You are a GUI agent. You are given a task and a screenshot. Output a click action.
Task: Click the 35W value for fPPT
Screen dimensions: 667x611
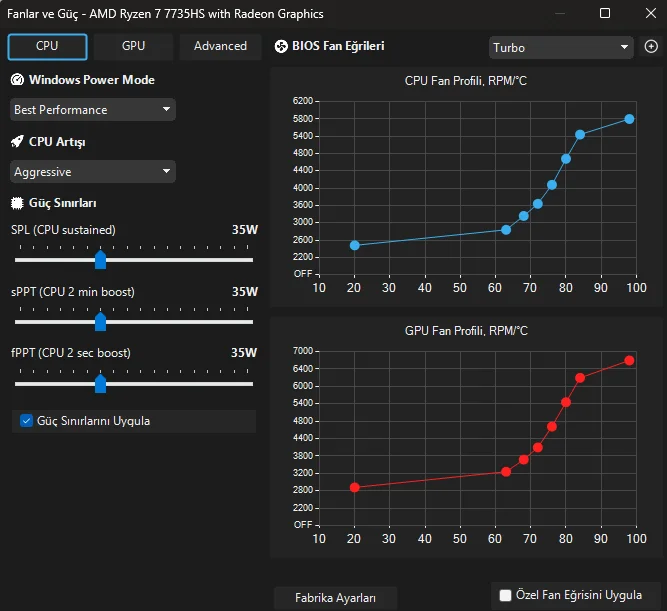pyautogui.click(x=244, y=353)
